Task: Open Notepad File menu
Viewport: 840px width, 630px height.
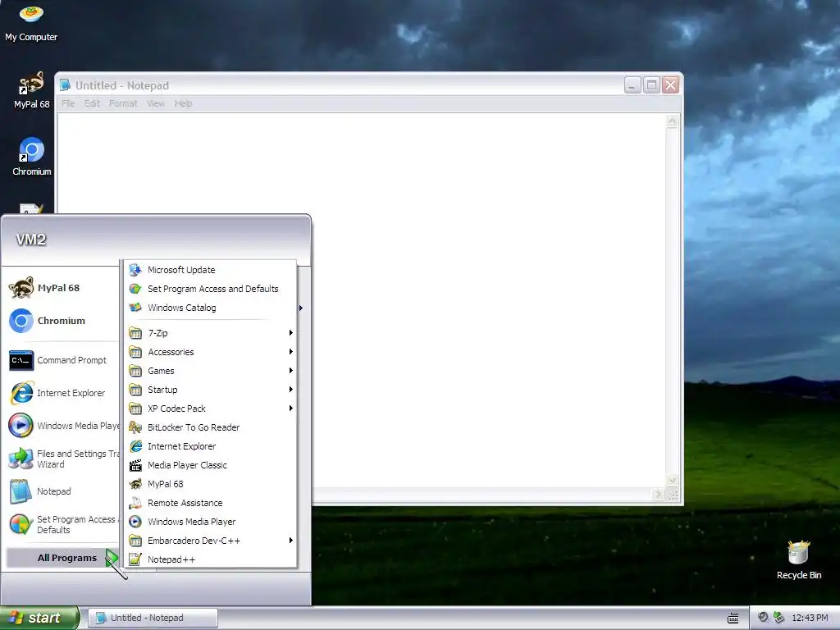Action: tap(68, 103)
